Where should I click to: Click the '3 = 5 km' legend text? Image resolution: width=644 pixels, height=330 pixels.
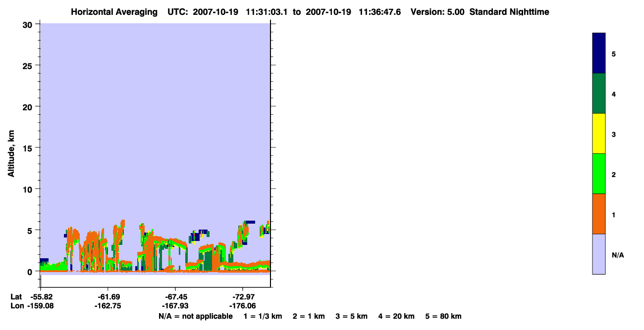point(352,316)
